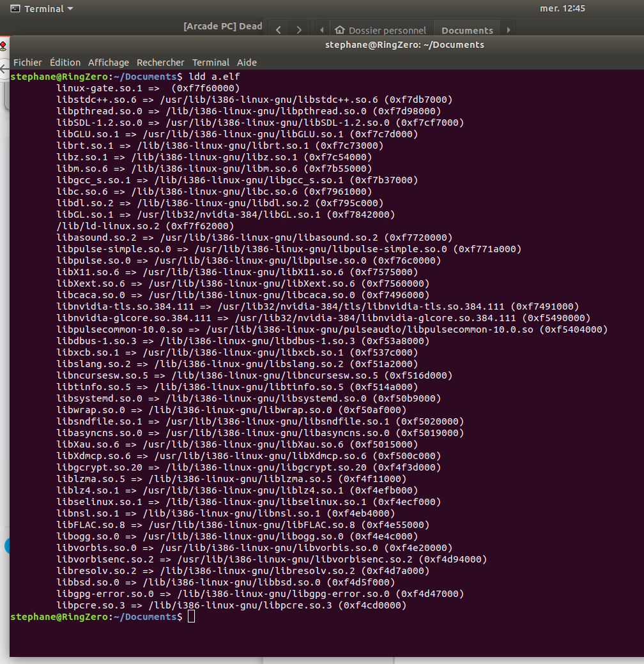The image size is (644, 664).
Task: Click the back chevron in file manager header
Action: click(279, 30)
